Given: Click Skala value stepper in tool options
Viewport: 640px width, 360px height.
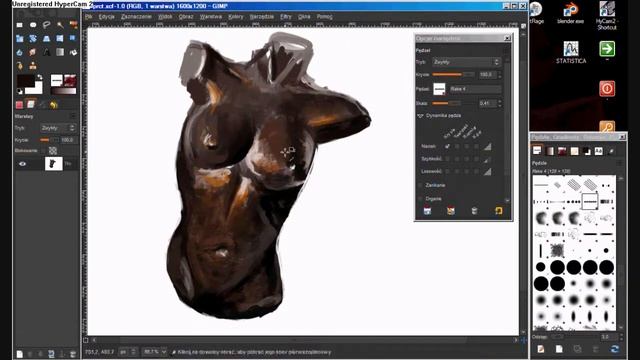Looking at the screenshot, I should (x=500, y=103).
